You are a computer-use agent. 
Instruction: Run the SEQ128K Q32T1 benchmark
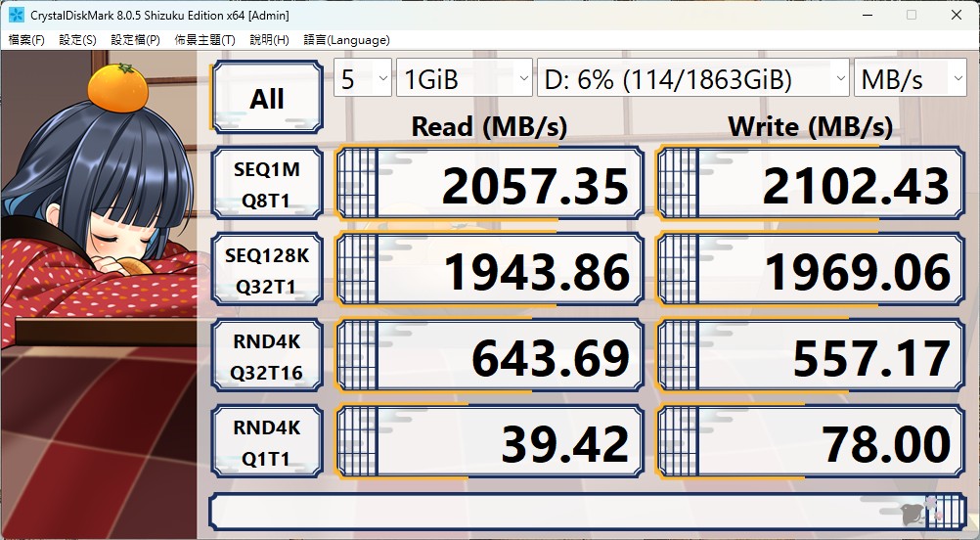[x=266, y=271]
